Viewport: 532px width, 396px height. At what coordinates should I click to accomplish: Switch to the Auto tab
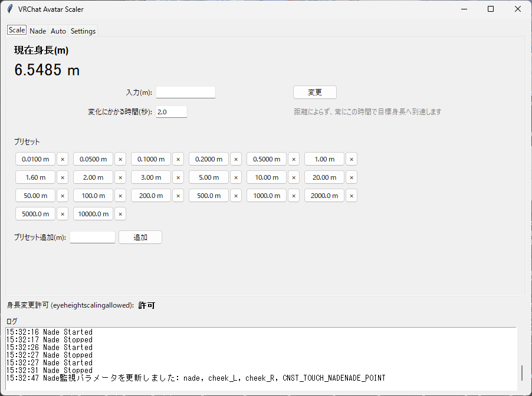[58, 31]
